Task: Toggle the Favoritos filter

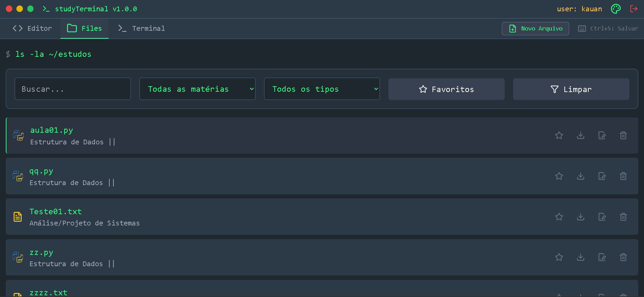Action: pos(446,89)
